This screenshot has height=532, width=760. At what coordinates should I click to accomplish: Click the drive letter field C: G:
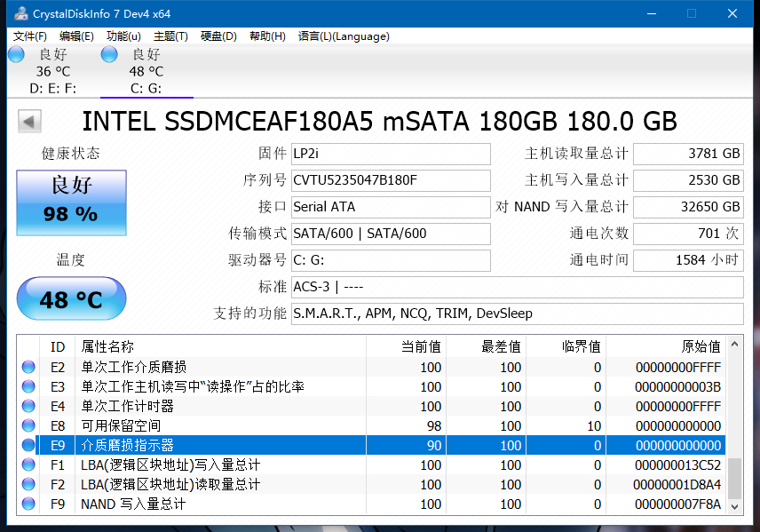(x=391, y=260)
